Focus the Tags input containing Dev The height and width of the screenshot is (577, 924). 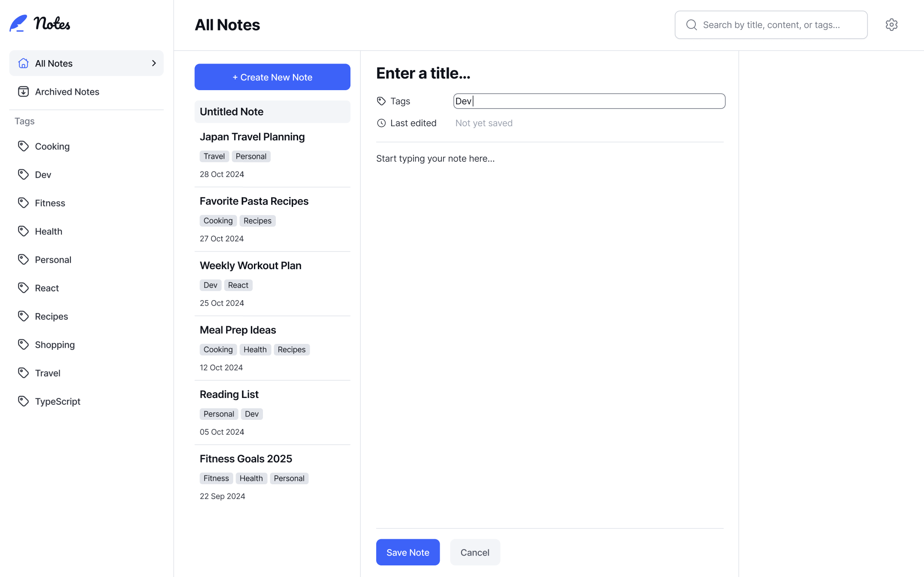coord(589,101)
